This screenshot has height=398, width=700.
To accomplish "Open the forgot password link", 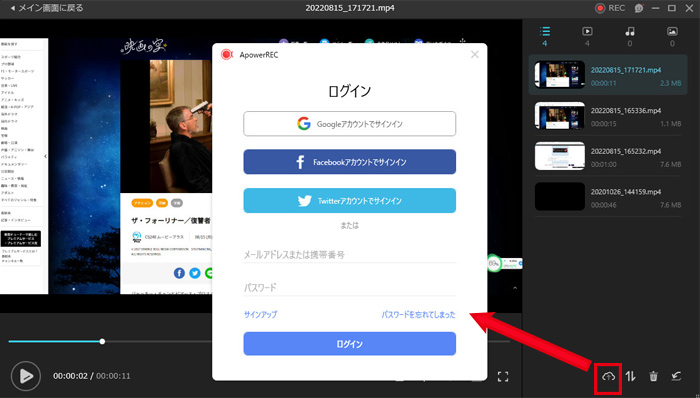I will tap(418, 315).
